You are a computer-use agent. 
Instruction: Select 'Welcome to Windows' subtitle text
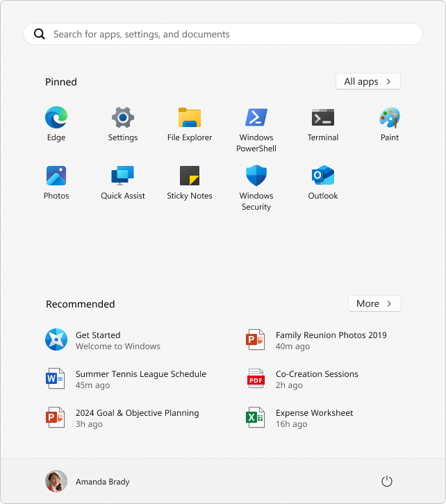pos(118,346)
